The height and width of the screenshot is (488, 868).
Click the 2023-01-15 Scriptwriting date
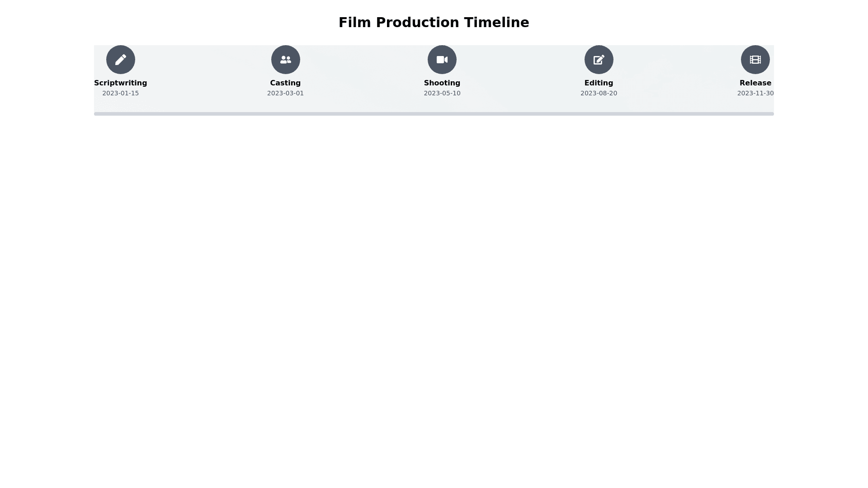pos(121,93)
